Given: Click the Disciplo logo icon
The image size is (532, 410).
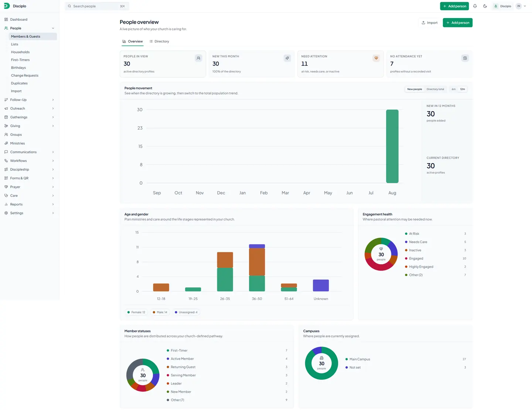Looking at the screenshot, I should 7,6.
